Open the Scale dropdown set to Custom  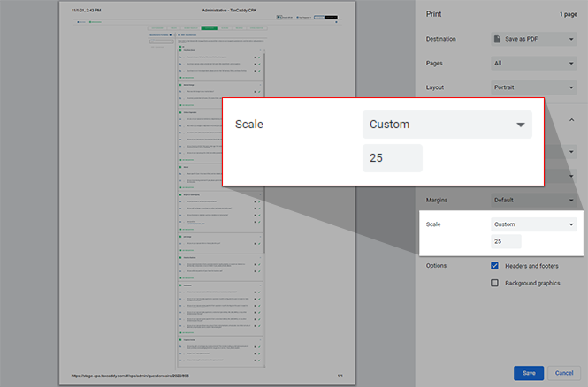(534, 224)
